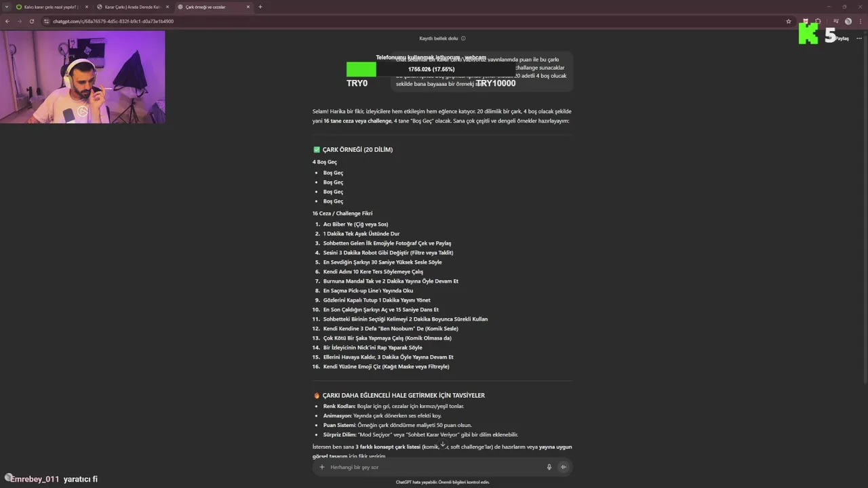Viewport: 868px width, 488px height.
Task: Click 'Gözlerini Kapalı Tutup 1 Dakika' item
Action: click(x=376, y=300)
